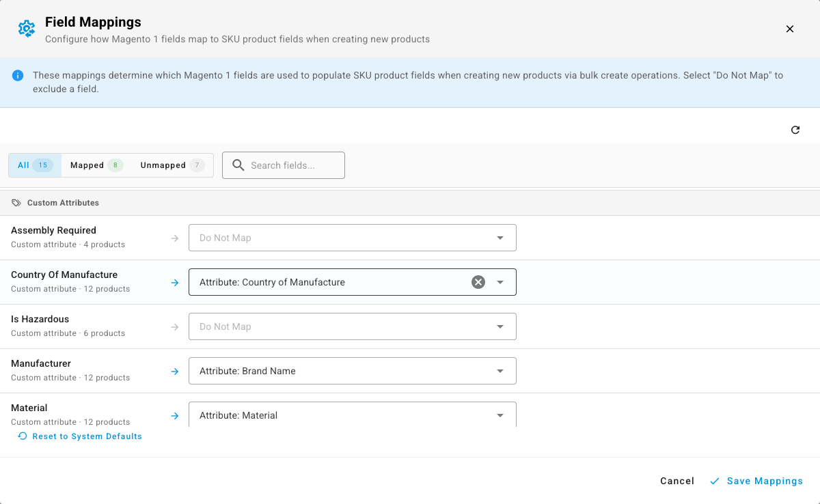Viewport: 820px width, 504px height.
Task: Click 'Attribute: Country of Manufacture' value
Action: (272, 282)
